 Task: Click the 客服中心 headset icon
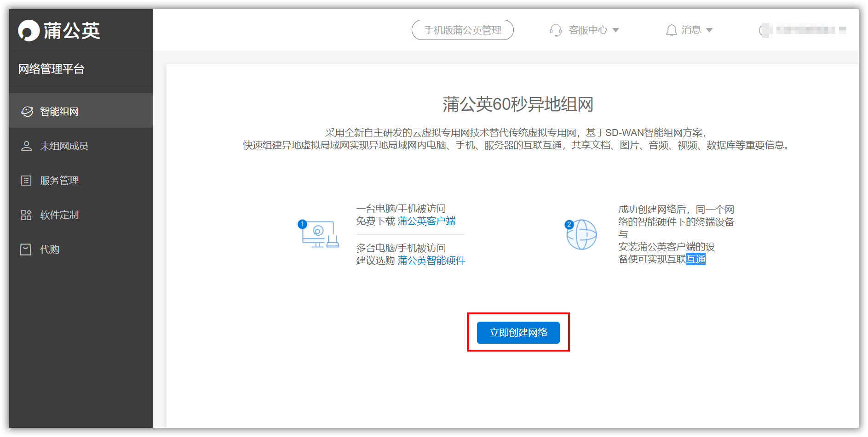click(556, 30)
